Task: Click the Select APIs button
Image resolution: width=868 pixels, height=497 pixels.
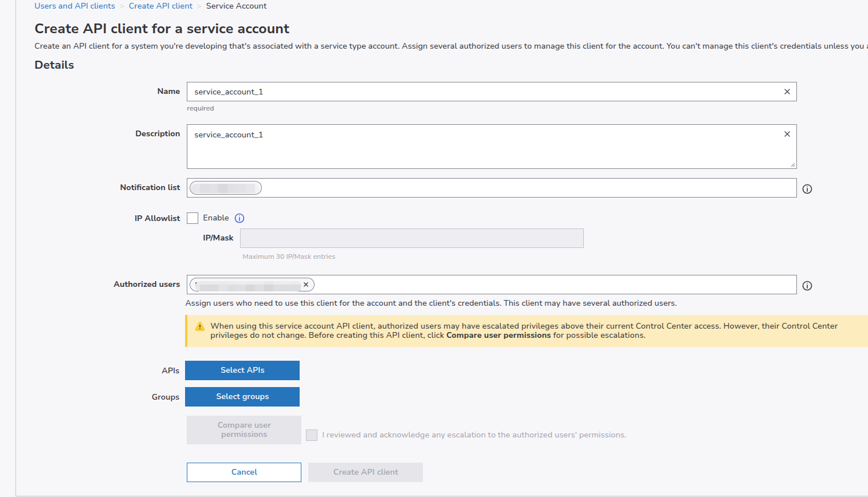Action: point(242,370)
